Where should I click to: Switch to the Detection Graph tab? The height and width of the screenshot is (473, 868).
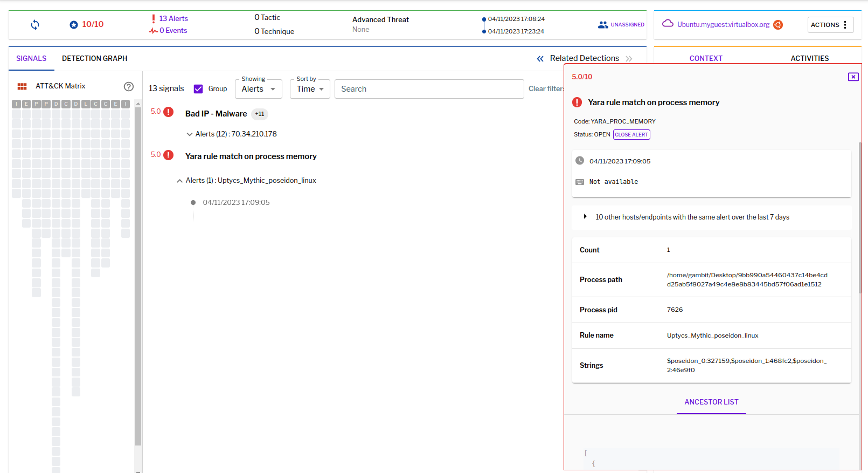[95, 58]
